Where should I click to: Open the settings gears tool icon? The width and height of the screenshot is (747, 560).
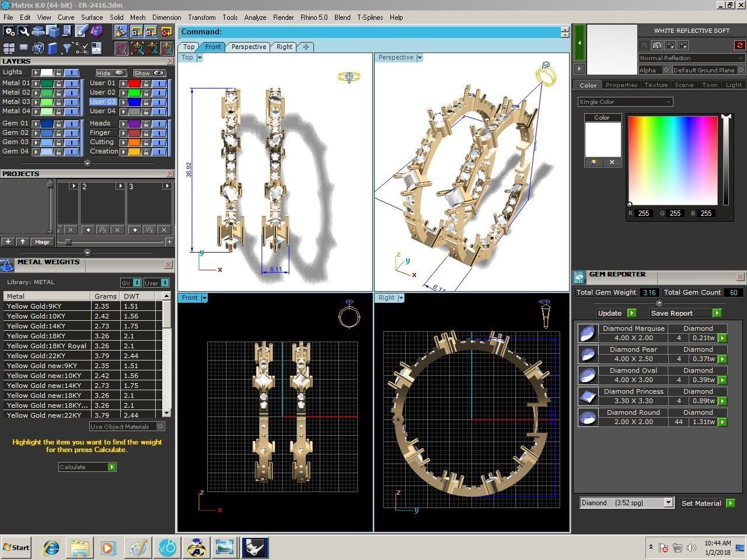tap(9, 31)
